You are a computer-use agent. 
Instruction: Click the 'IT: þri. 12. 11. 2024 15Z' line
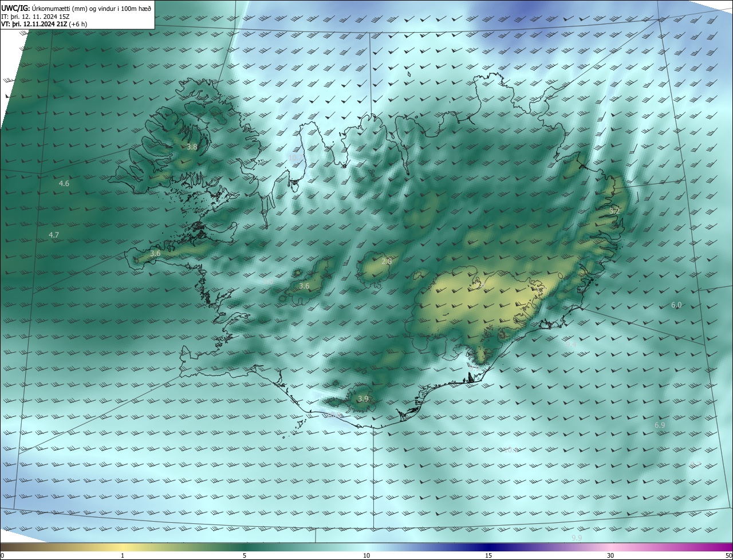coord(36,17)
